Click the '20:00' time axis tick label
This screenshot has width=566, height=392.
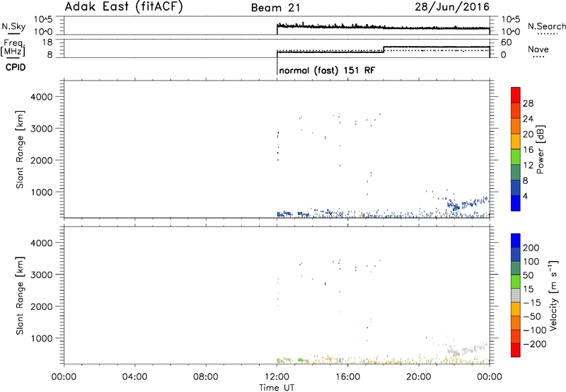pos(419,377)
